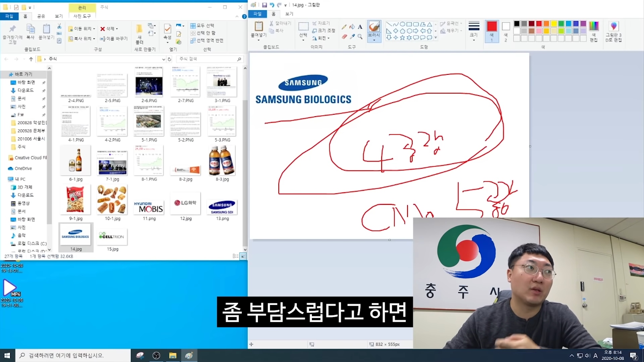Choose the yellow color swatch
This screenshot has width=644, height=362.
(554, 23)
